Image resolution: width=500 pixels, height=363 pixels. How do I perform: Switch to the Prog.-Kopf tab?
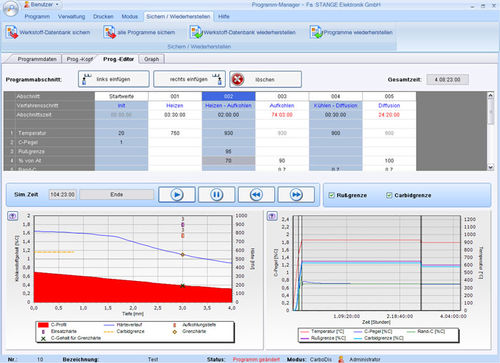tap(79, 59)
